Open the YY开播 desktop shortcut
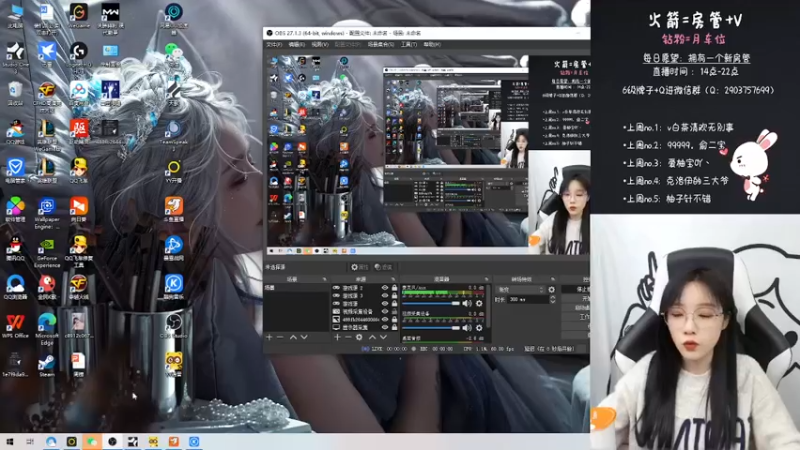The width and height of the screenshot is (800, 450). click(173, 172)
